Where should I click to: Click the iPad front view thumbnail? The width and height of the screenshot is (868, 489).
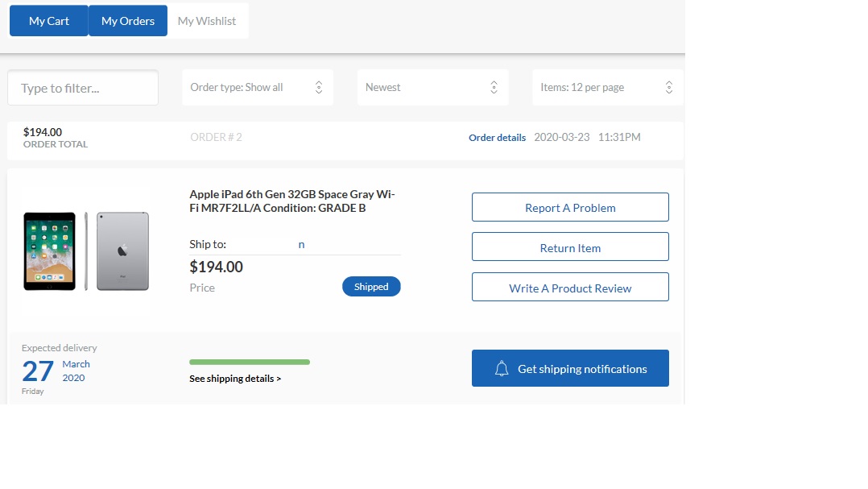(x=49, y=251)
